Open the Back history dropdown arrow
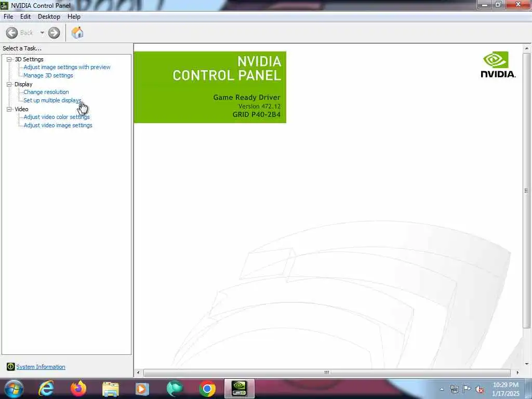The width and height of the screenshot is (532, 399). [x=42, y=33]
